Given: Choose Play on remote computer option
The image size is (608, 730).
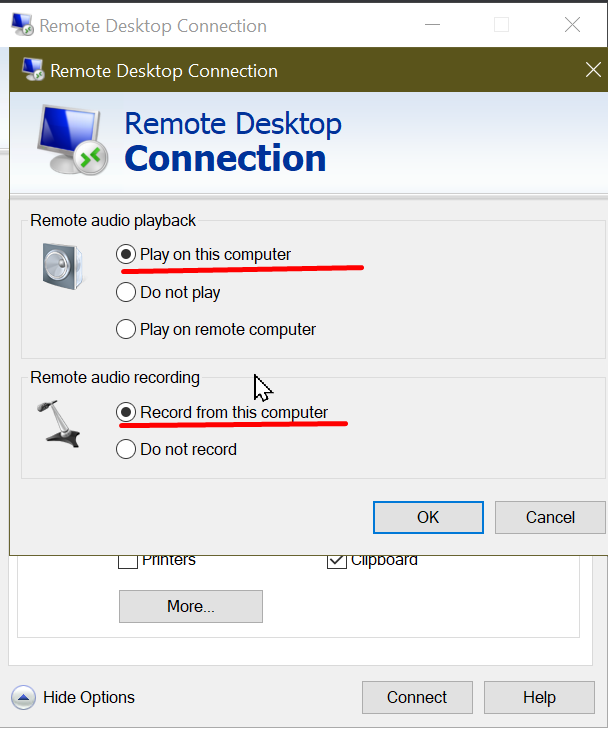Looking at the screenshot, I should (x=126, y=329).
